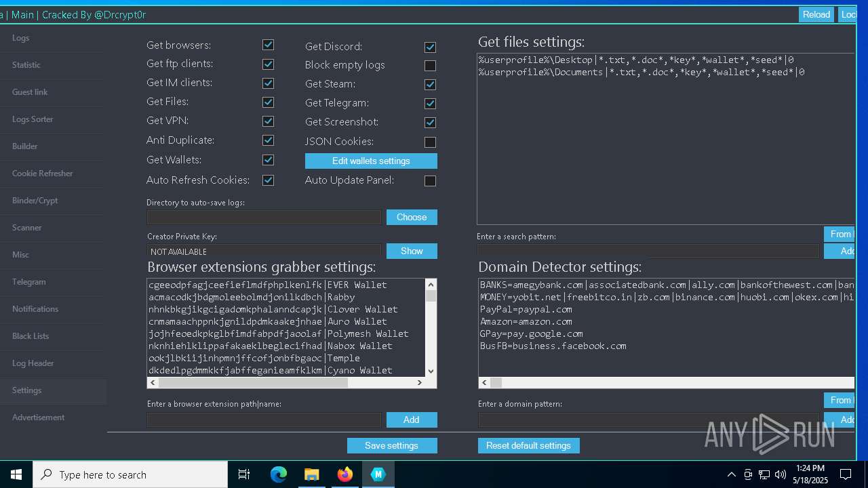Click Add for browser extension path
The image size is (868, 488).
[x=412, y=420]
